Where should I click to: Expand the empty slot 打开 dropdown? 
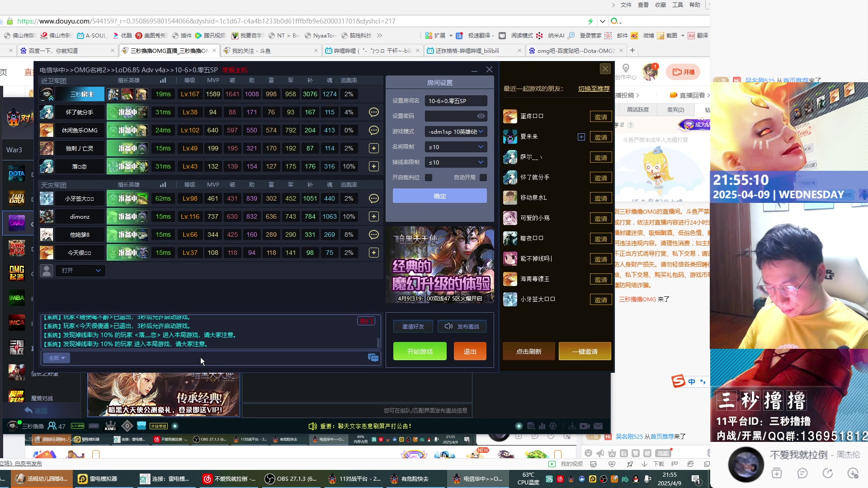pos(81,271)
